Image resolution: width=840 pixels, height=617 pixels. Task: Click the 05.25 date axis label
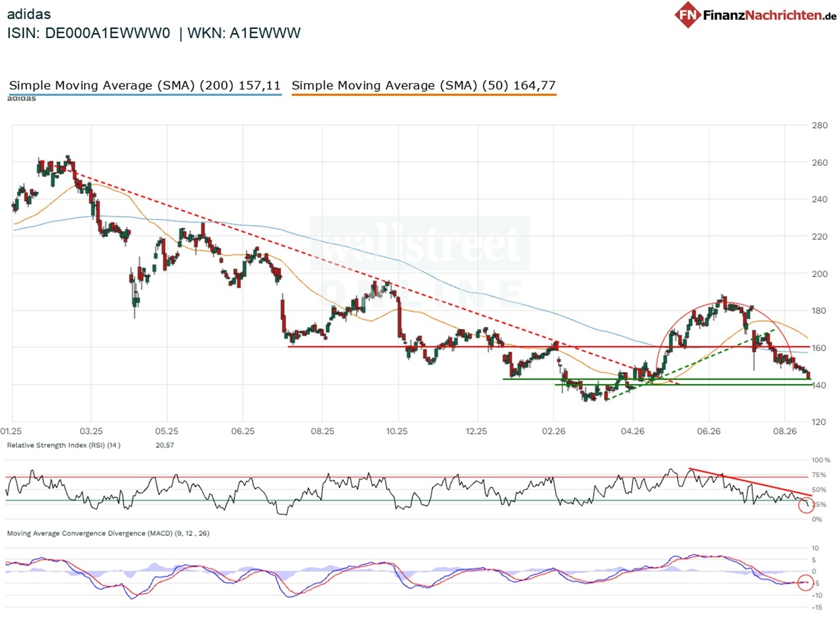click(167, 431)
